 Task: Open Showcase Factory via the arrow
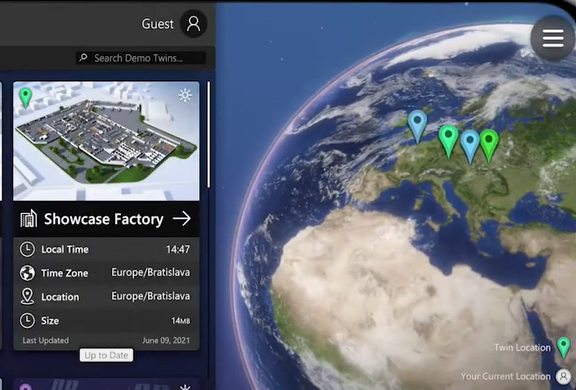point(182,219)
